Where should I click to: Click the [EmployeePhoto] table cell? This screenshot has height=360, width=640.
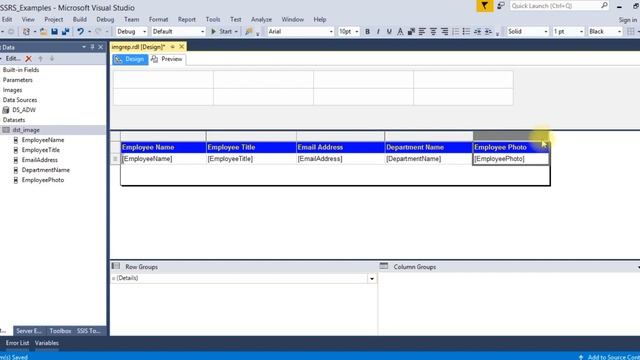pos(511,159)
